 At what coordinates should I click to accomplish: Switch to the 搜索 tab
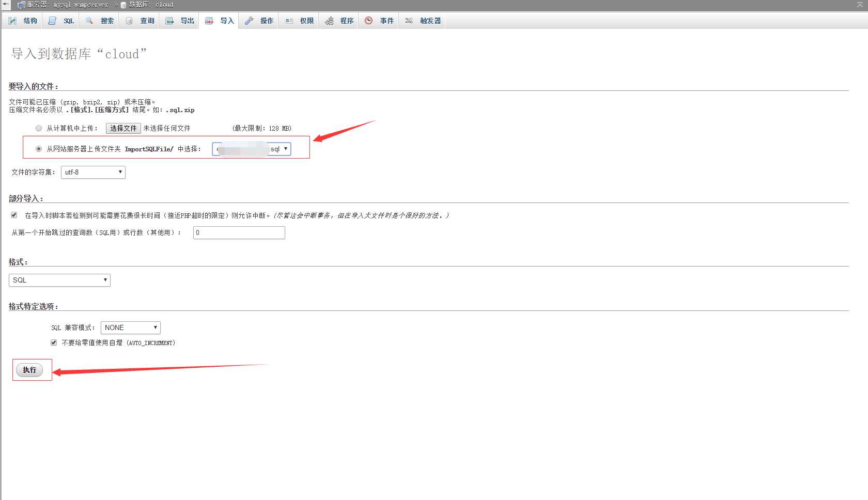coord(100,21)
